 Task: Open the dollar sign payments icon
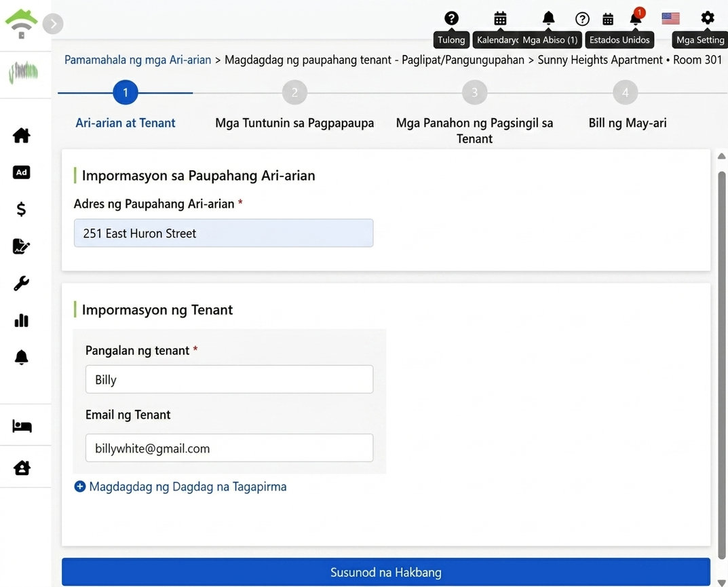coord(21,210)
